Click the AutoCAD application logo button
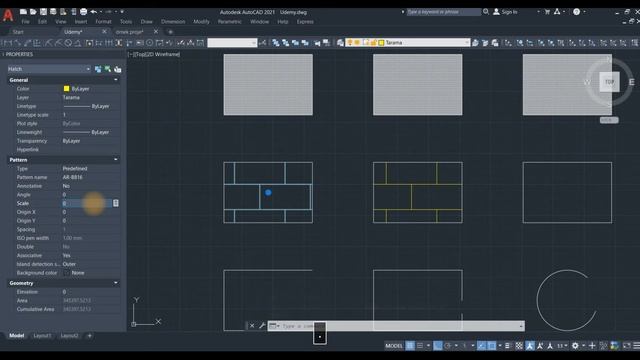640x360 pixels. point(8,15)
